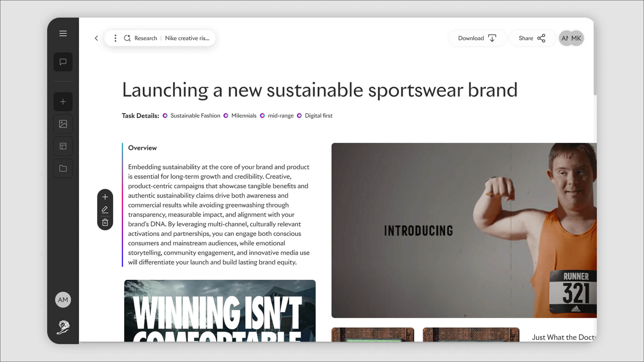Open the Nike creative breadcrumb item

pyautogui.click(x=187, y=38)
